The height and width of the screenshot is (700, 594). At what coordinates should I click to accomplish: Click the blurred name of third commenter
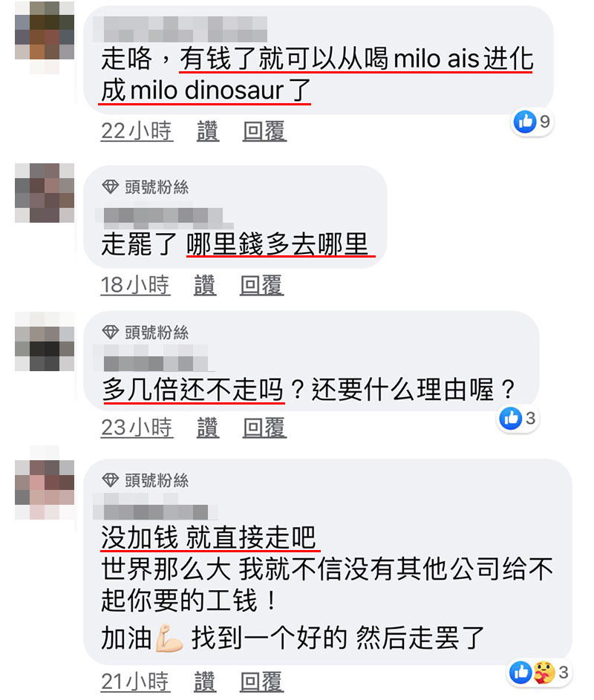pos(151,358)
